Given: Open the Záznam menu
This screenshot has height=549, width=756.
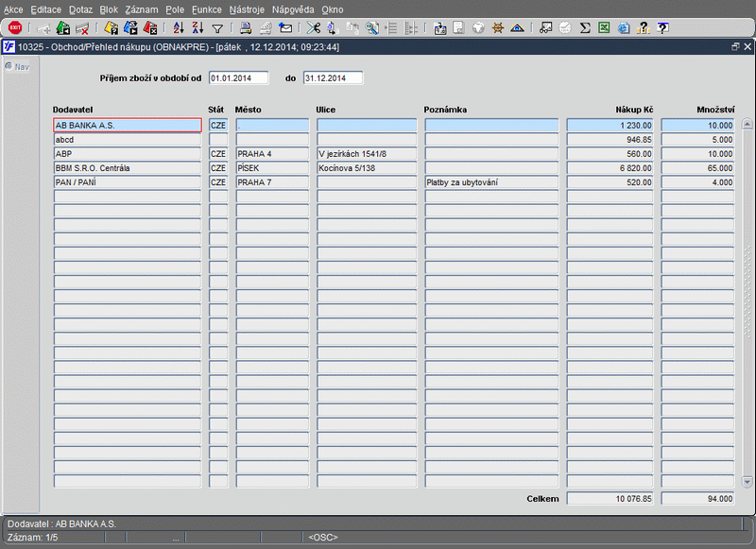Looking at the screenshot, I should tap(142, 9).
